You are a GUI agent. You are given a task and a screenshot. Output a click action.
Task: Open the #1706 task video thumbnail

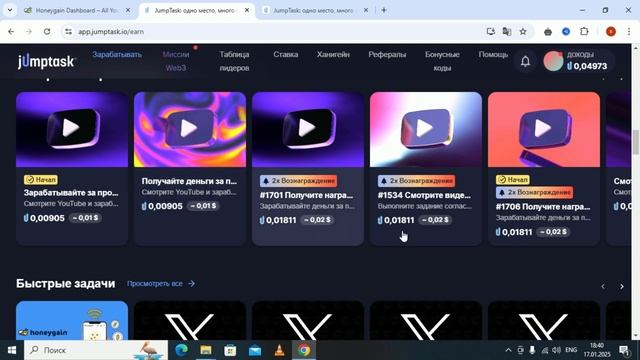pos(544,129)
